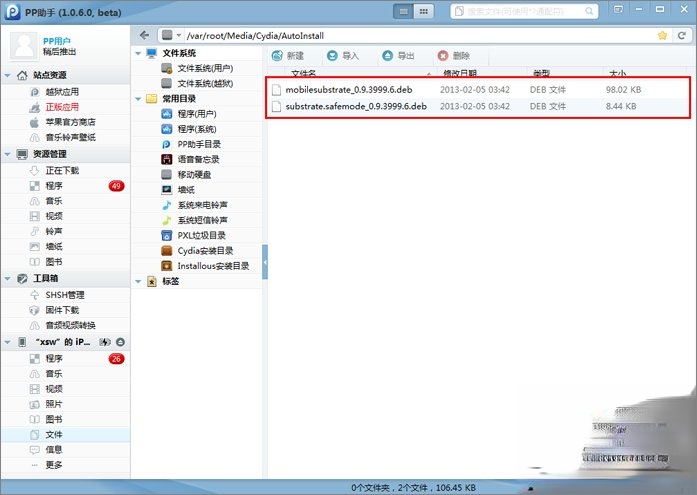Viewport: 697px width, 495px height.
Task: Expand the 标签 tree section
Action: (x=138, y=281)
